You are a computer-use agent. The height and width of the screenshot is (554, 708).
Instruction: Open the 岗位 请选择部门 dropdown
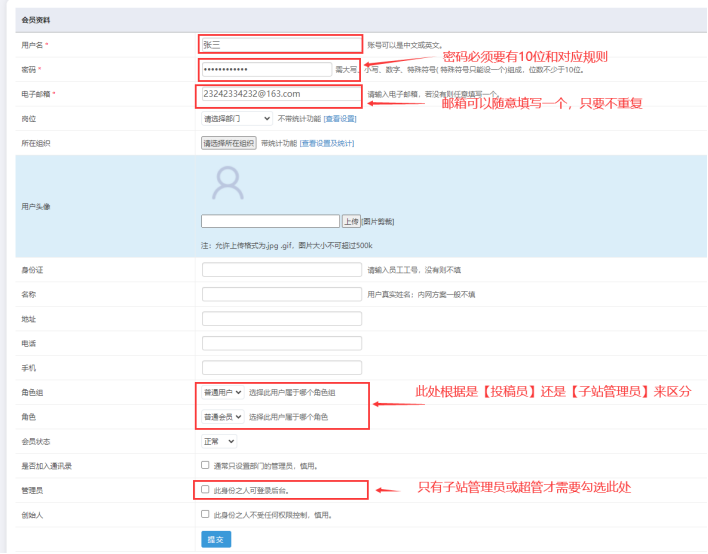point(237,118)
